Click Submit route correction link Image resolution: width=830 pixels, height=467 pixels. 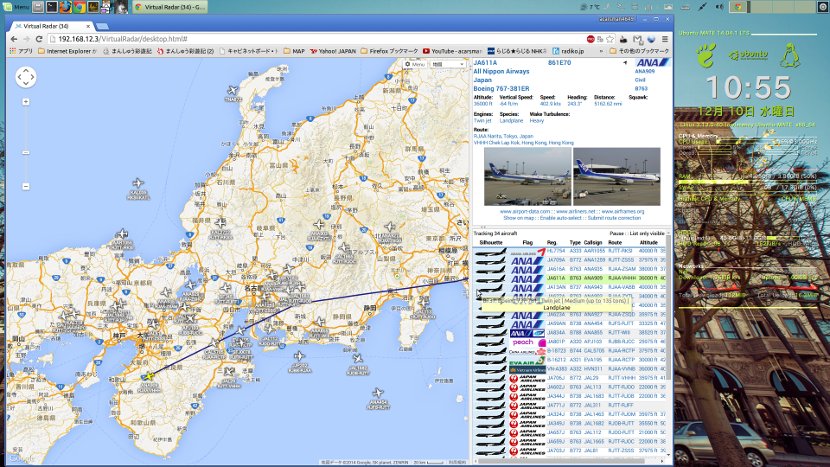point(614,218)
